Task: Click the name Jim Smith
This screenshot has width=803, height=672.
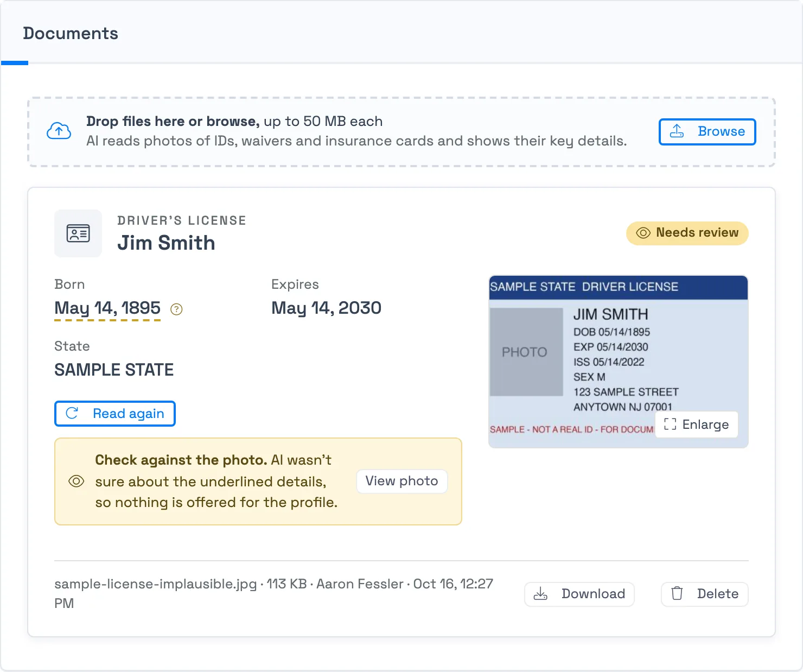Action: point(166,243)
